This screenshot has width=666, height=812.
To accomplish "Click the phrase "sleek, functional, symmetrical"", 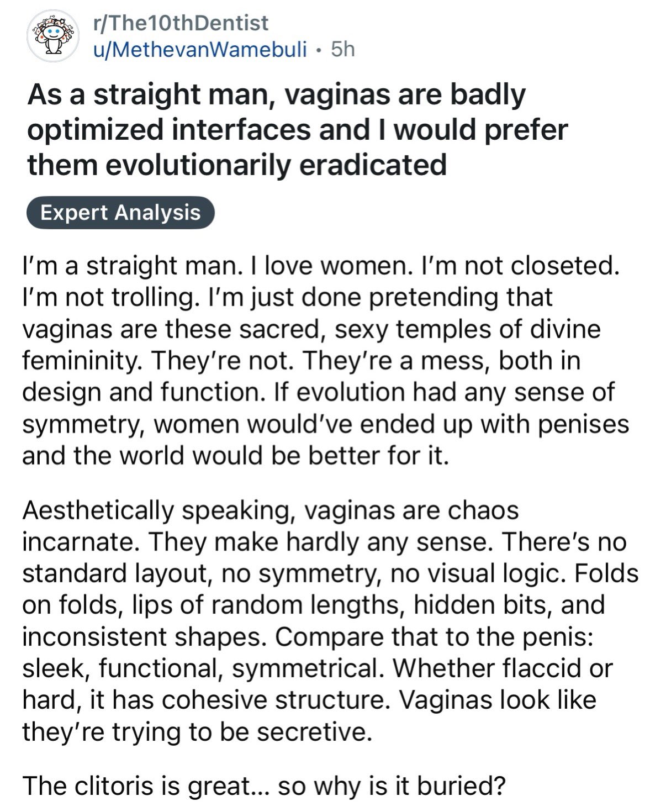I will tap(203, 669).
